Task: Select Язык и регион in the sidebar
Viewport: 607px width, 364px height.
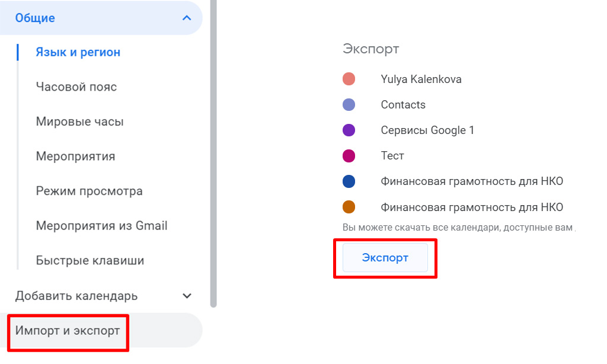Action: 78,52
